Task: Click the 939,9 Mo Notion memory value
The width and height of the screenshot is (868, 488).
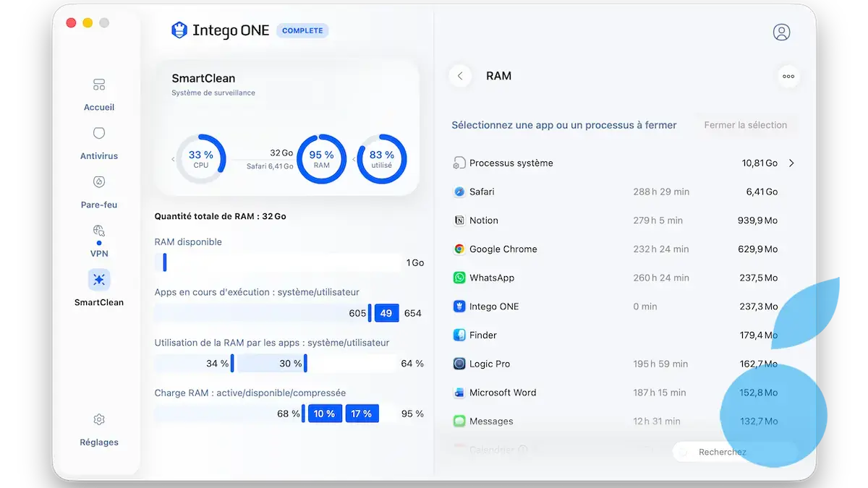Action: tap(757, 221)
